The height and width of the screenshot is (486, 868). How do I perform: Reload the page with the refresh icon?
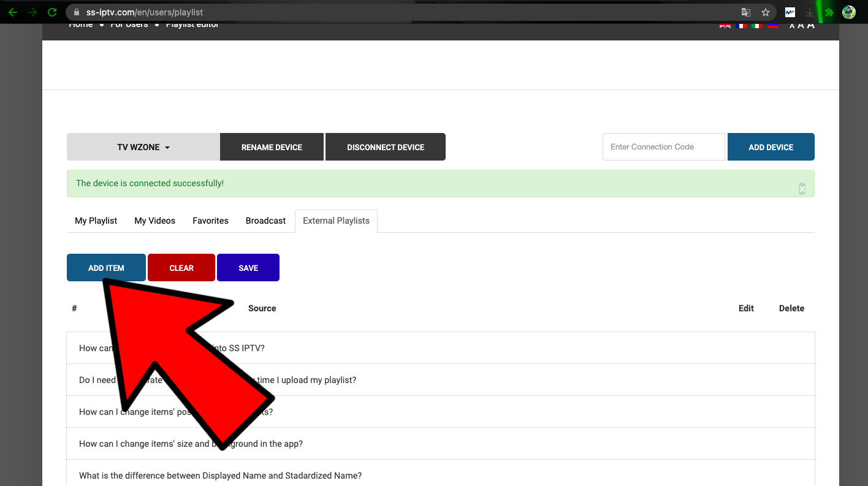click(52, 12)
